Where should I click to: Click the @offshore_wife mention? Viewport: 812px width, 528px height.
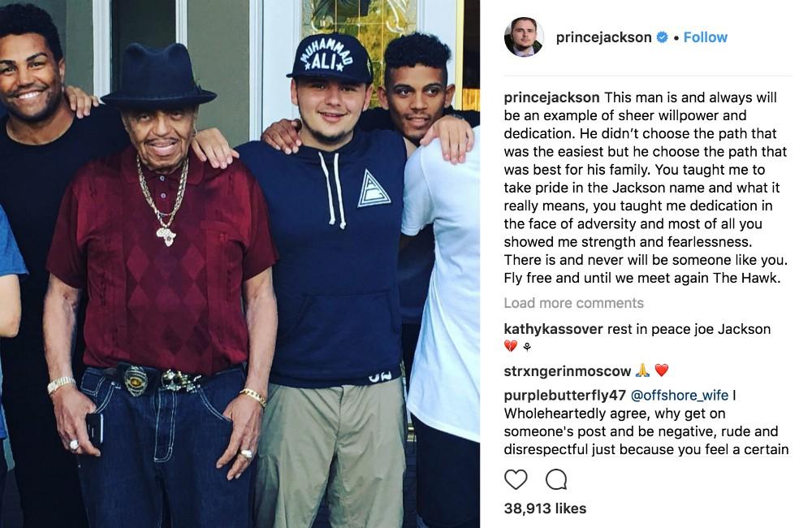[680, 396]
